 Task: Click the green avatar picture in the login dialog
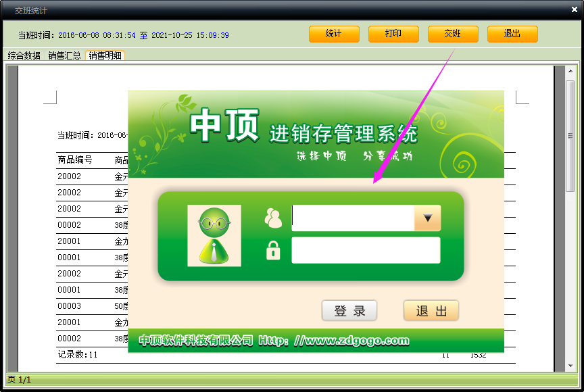pyautogui.click(x=214, y=236)
